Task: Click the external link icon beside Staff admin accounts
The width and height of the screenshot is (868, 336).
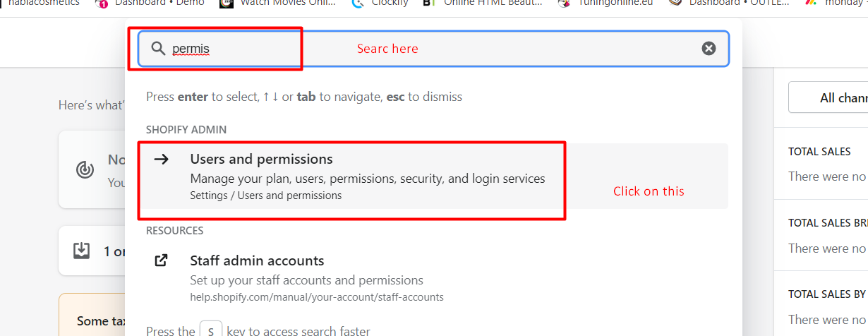Action: (162, 260)
